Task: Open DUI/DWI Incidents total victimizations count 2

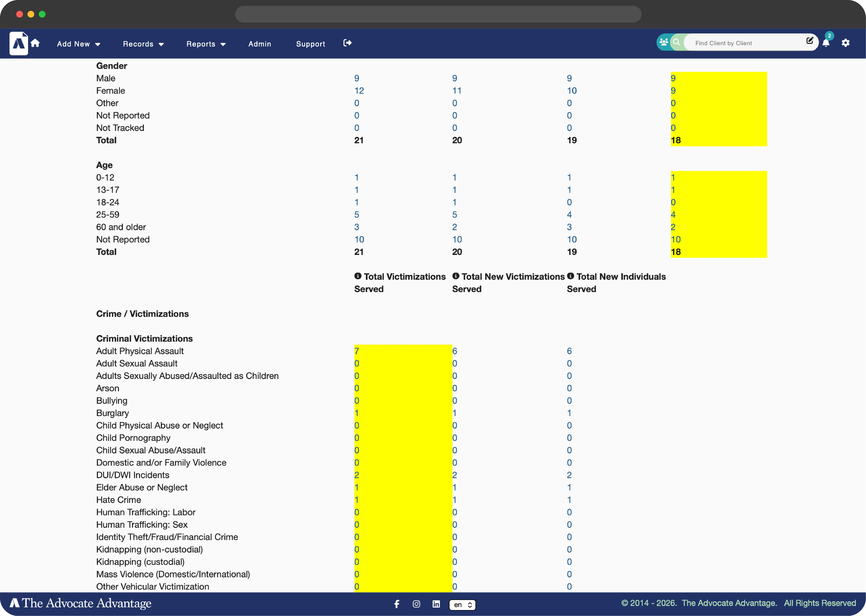Action: tap(356, 475)
